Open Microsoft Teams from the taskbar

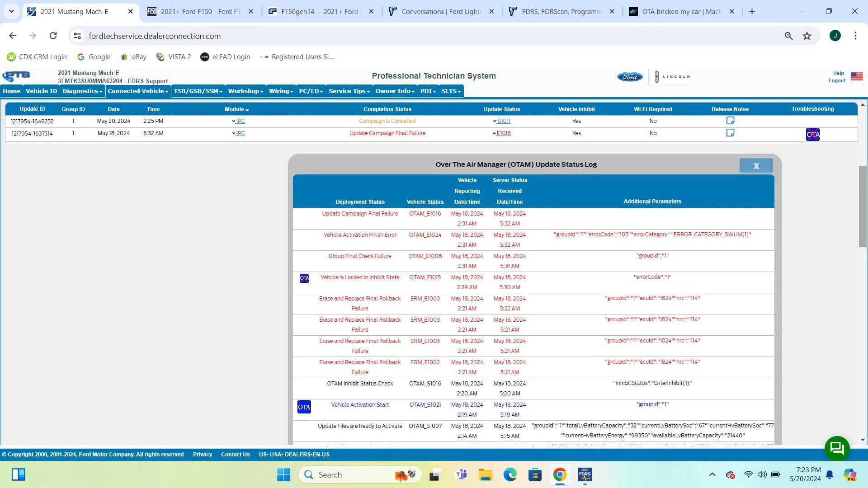[461, 475]
